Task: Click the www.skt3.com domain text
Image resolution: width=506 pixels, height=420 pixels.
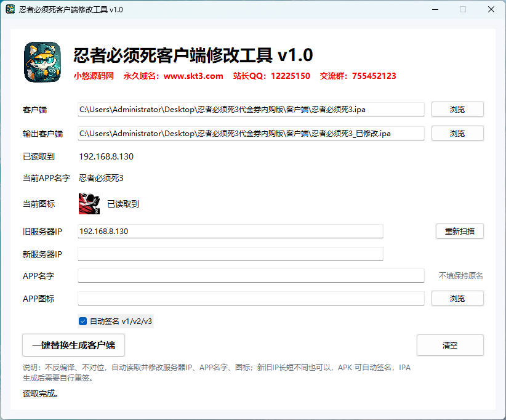Action: coord(193,76)
